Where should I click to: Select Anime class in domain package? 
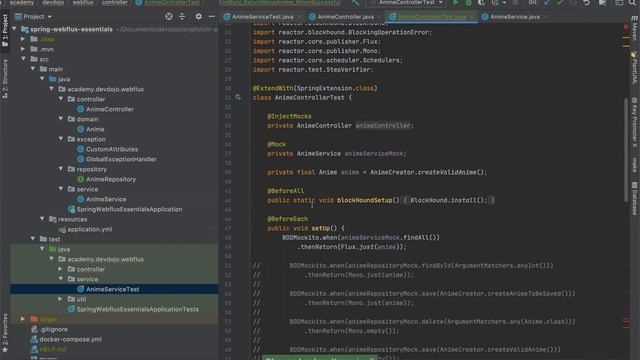point(91,129)
